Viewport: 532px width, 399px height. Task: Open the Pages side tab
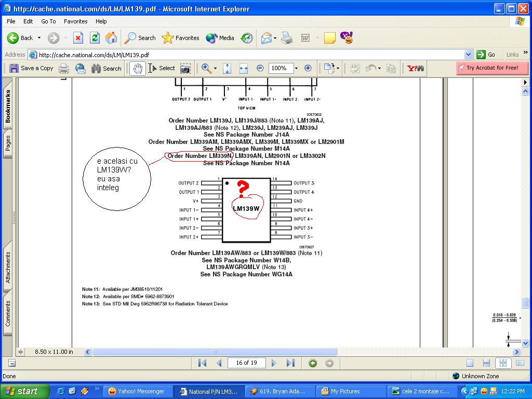7,143
